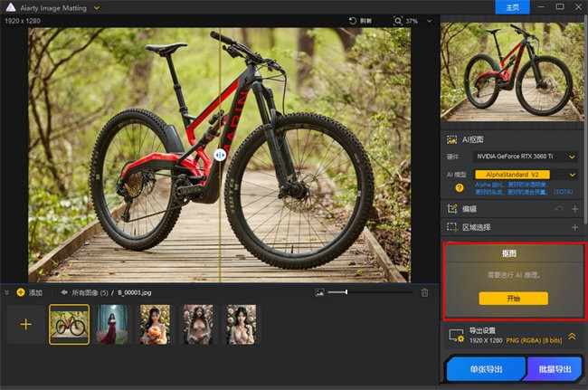The image size is (588, 390).
Task: Click the yellow question mark help icon
Action: (x=459, y=188)
